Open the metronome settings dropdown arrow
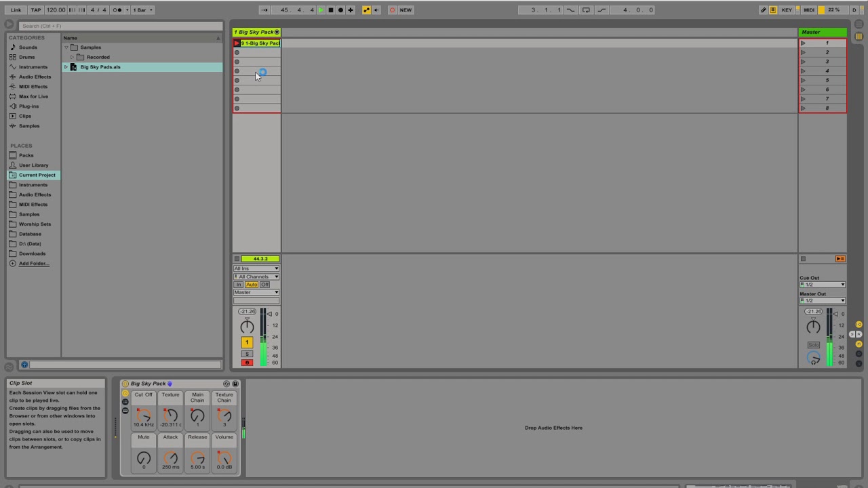Screen dimensions: 868x488 125,10
